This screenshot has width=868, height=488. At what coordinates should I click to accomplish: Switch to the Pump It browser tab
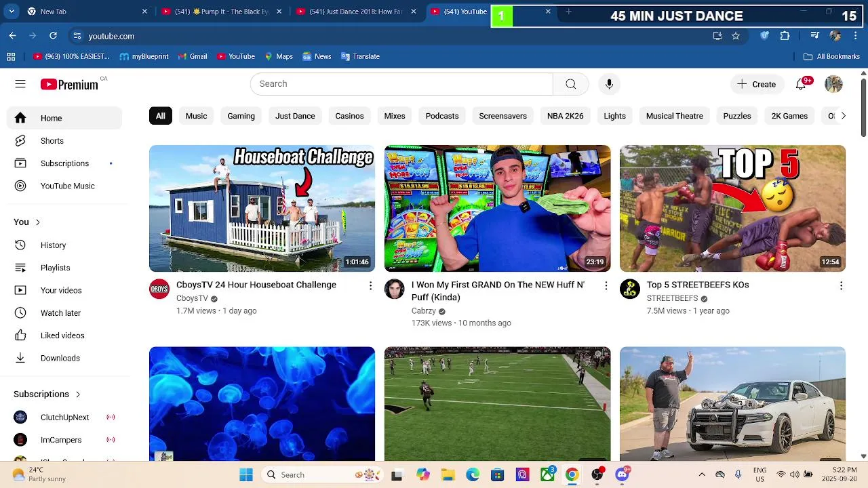[x=220, y=12]
